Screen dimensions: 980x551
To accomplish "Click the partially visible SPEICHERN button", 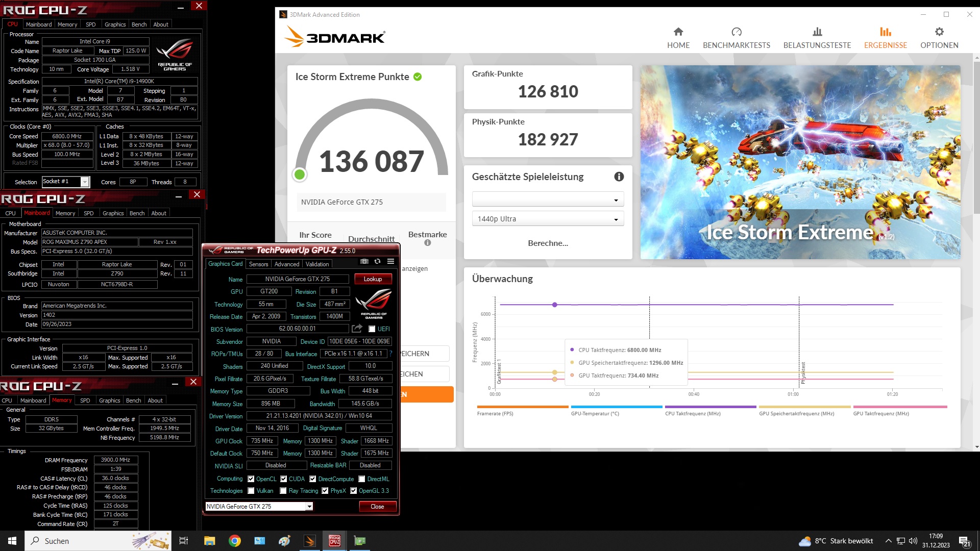I will pyautogui.click(x=424, y=354).
